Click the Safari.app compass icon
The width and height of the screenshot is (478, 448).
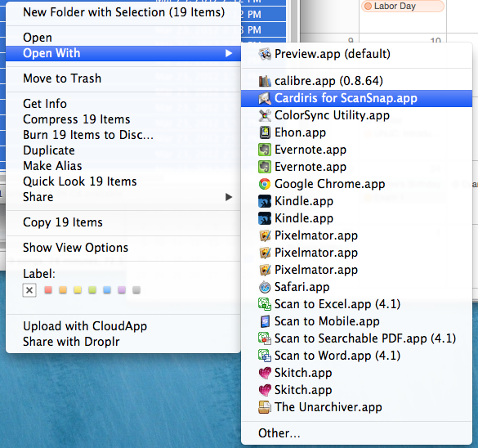point(265,287)
